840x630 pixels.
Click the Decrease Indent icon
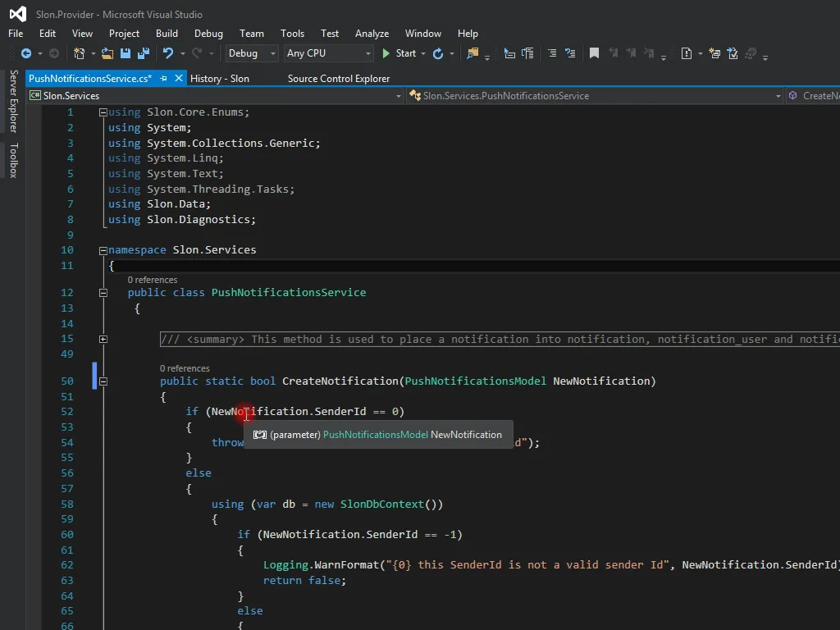coord(509,53)
